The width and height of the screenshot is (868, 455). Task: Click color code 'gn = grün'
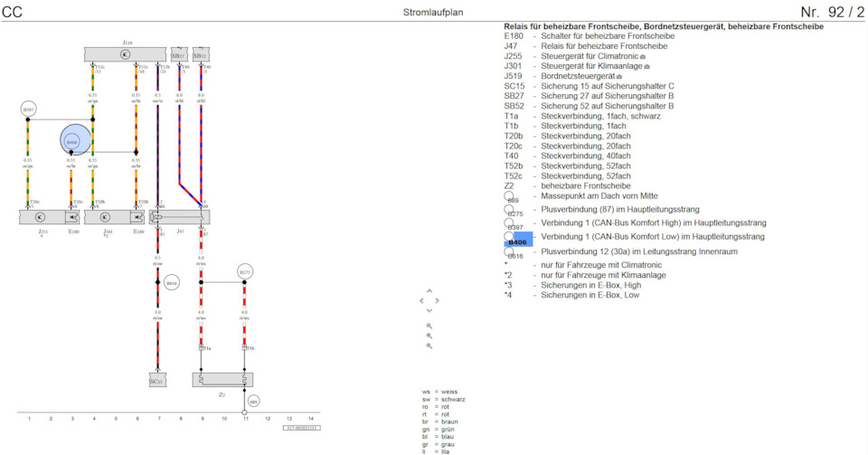(438, 430)
